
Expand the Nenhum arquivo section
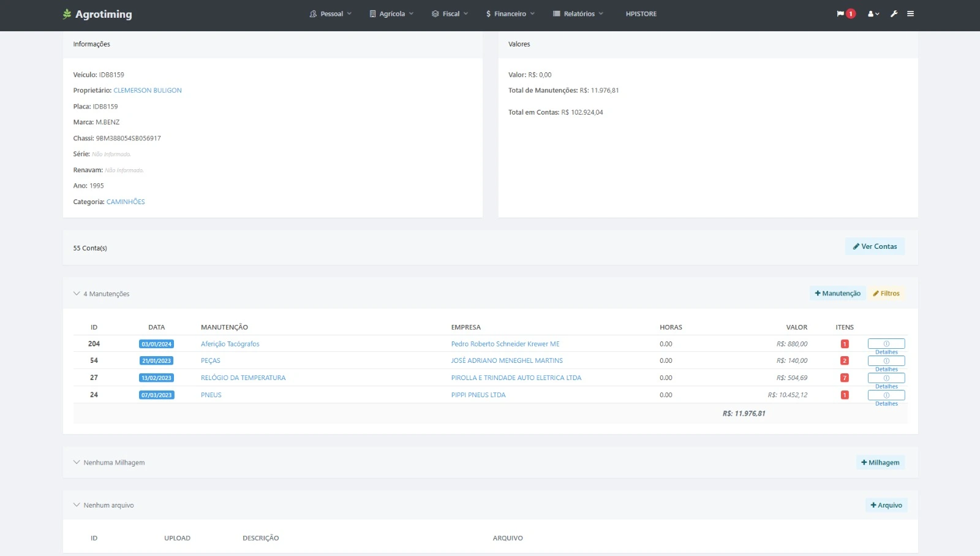click(x=77, y=505)
